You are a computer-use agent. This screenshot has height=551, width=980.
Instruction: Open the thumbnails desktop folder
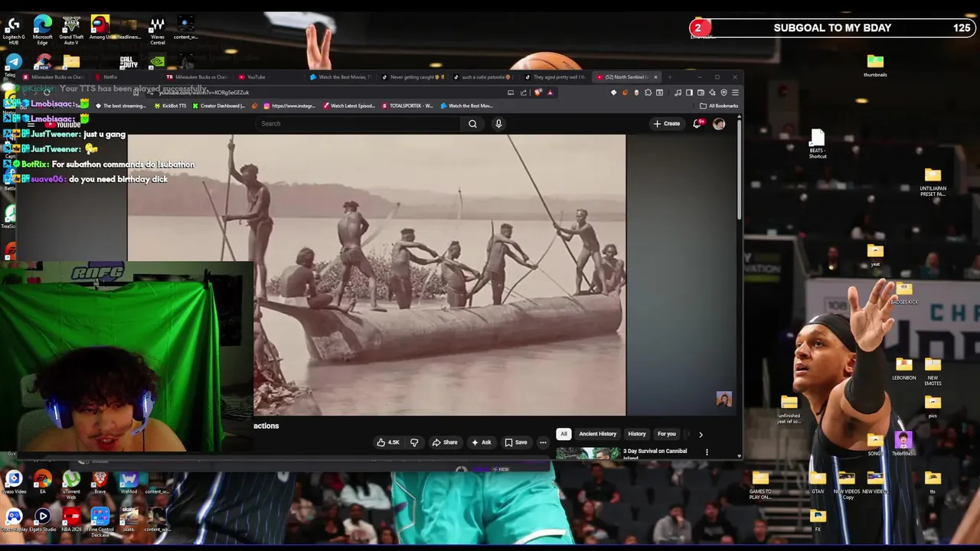[875, 66]
